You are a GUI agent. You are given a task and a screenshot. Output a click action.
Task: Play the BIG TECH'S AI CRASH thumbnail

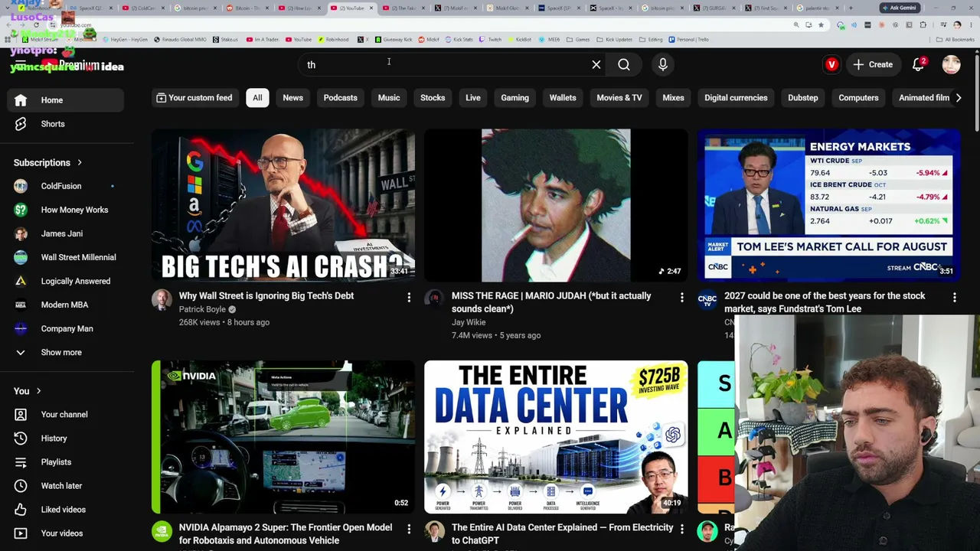(283, 205)
